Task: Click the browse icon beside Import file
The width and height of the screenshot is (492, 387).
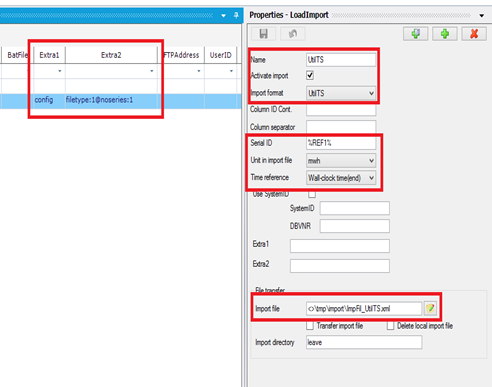Action: tap(430, 308)
